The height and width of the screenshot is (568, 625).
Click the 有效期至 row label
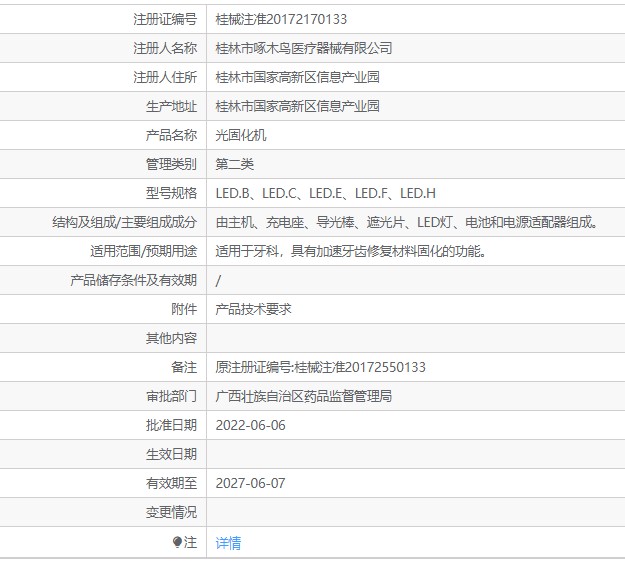click(x=171, y=483)
